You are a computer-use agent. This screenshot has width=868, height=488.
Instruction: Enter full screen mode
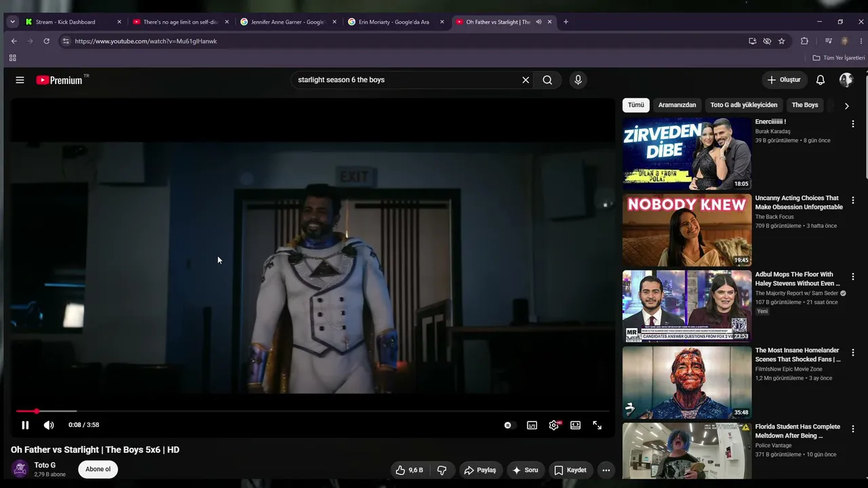pos(597,425)
